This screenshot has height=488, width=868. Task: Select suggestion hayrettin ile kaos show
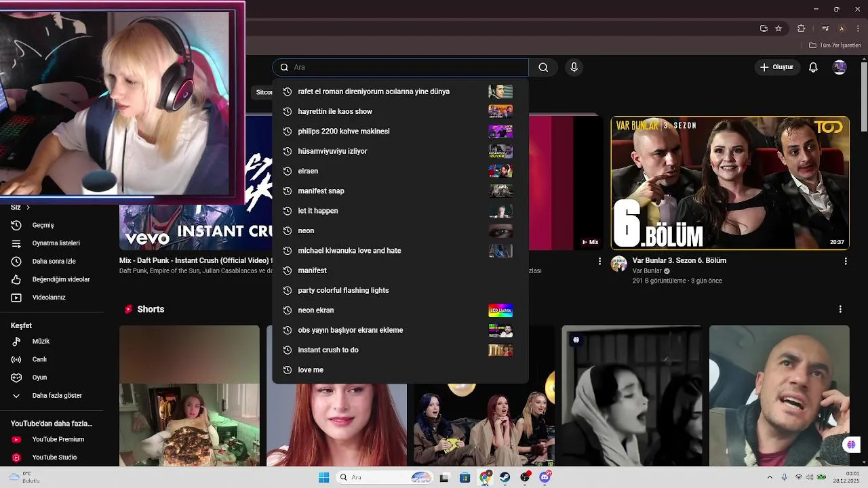[x=400, y=111]
